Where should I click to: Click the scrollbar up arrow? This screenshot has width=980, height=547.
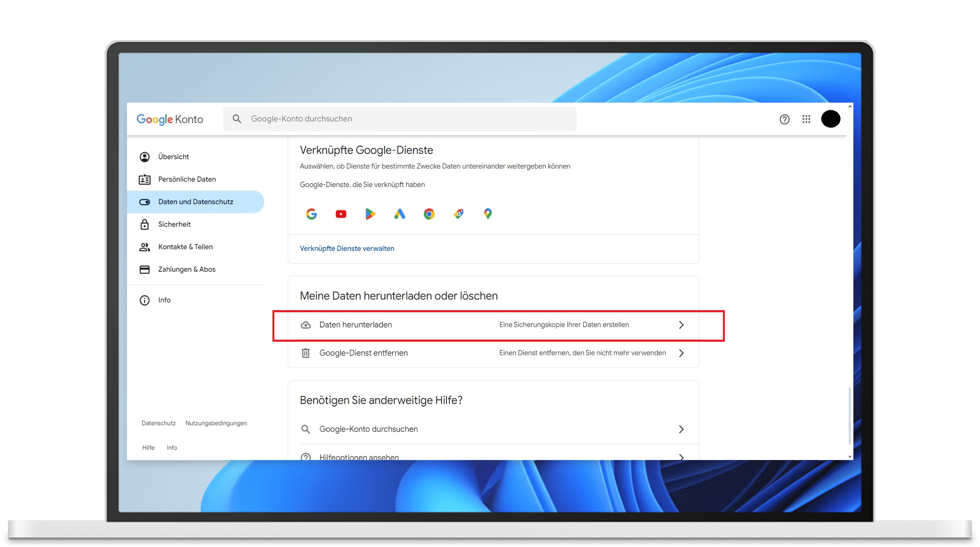pos(849,107)
